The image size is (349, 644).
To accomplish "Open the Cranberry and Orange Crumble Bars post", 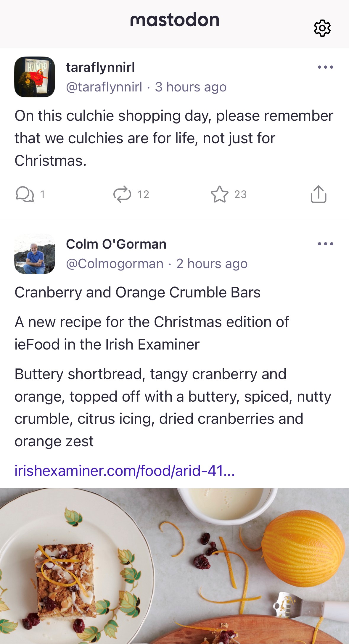I will tap(138, 292).
